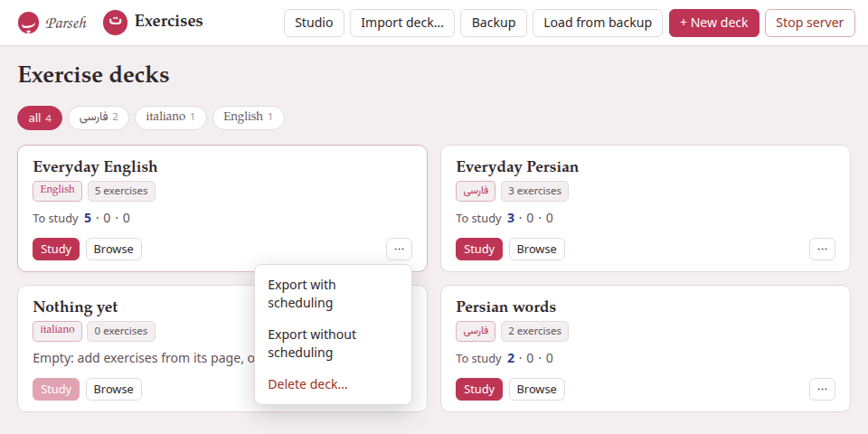Click the Backup button
The width and height of the screenshot is (868, 434).
pyautogui.click(x=494, y=23)
